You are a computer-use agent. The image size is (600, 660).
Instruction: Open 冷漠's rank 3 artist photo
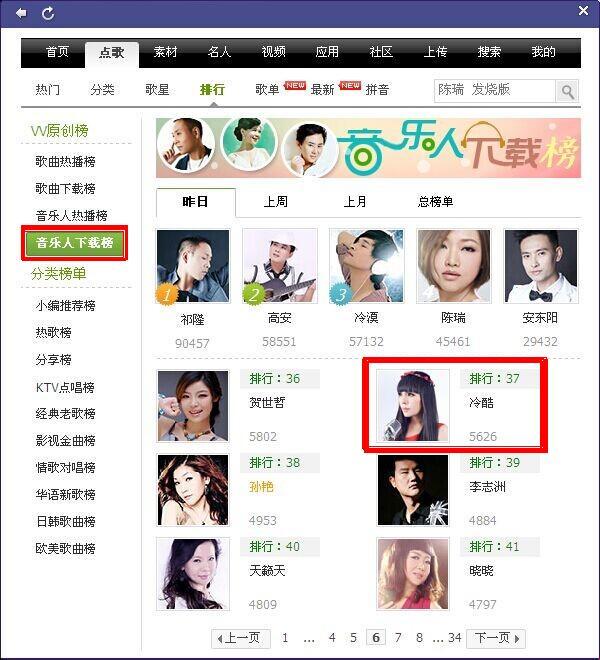(367, 266)
